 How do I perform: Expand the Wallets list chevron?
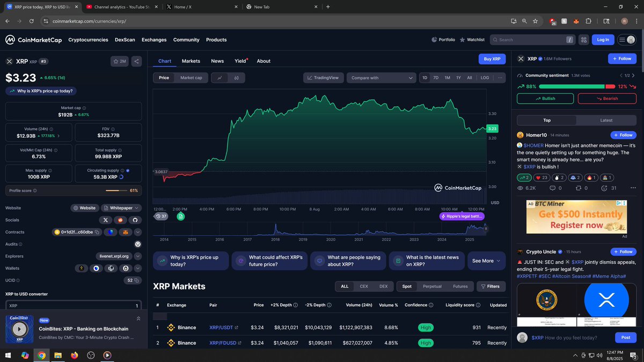click(137, 268)
